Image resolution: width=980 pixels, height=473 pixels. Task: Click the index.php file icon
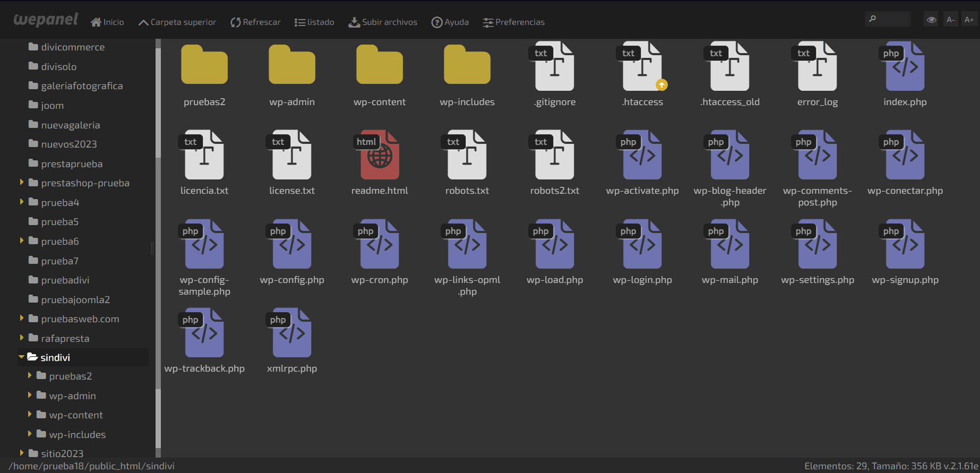pos(905,66)
